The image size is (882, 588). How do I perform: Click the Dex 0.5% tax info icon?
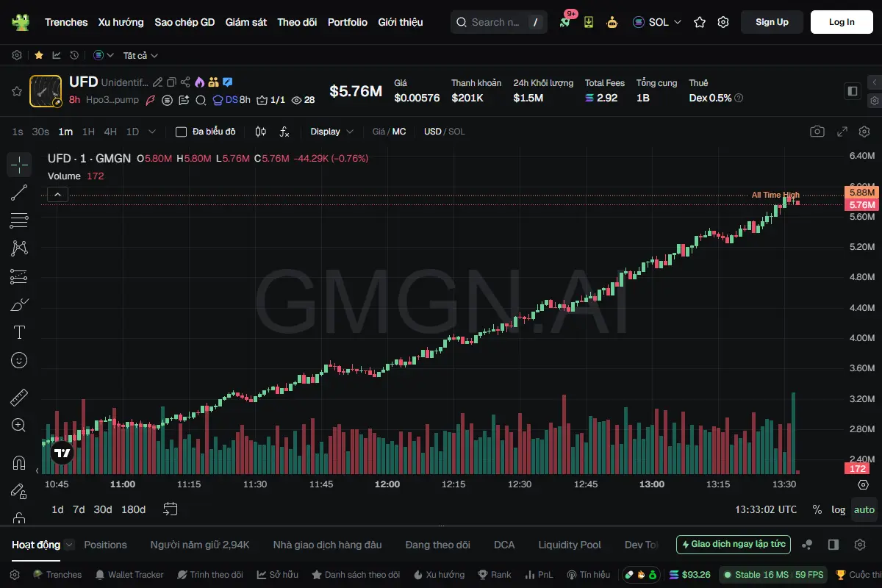[739, 98]
